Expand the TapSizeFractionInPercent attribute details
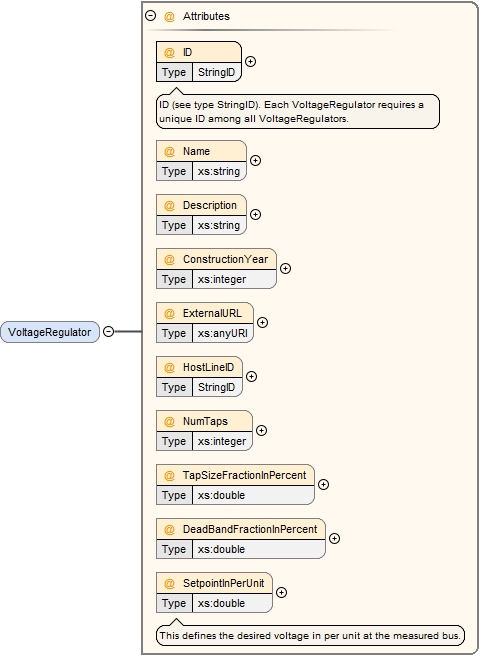Viewport: 496px width, 656px height. coord(323,484)
